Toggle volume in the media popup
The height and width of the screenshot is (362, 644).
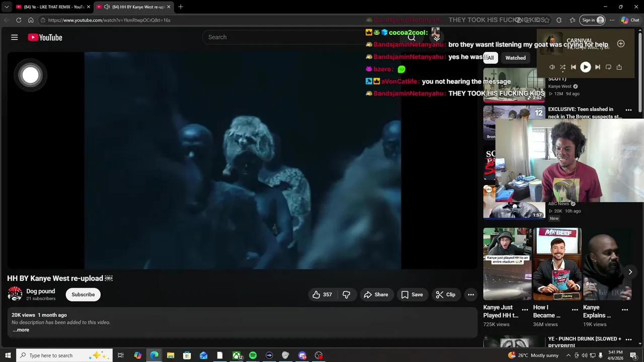[x=552, y=67]
